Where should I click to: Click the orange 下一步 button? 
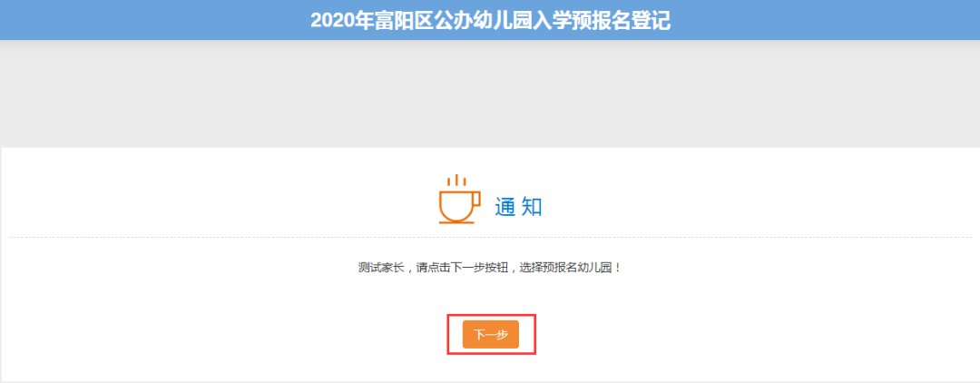pyautogui.click(x=491, y=334)
